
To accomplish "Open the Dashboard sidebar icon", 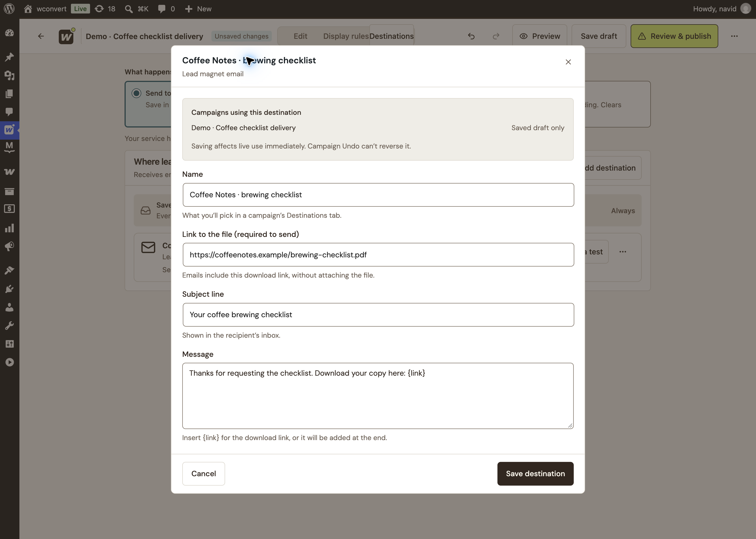I will coord(9,33).
